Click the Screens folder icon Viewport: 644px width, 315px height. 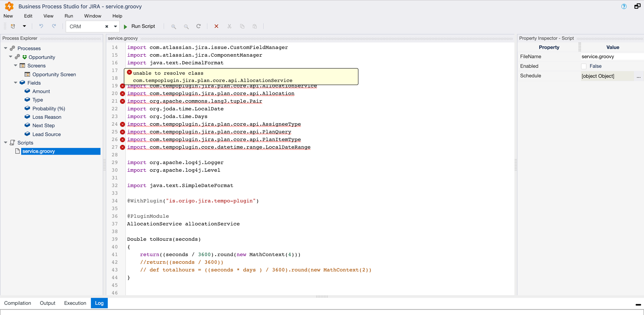[x=22, y=65]
